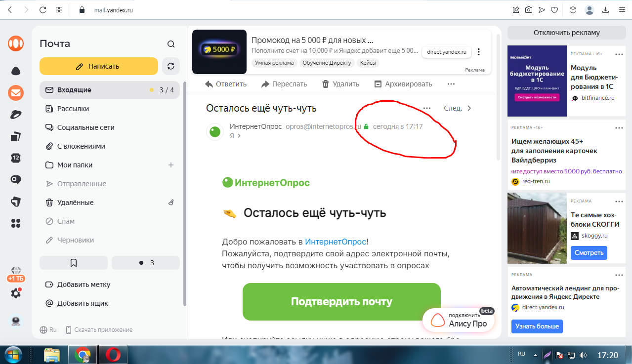
Task: Open the browser speed dial grid icon
Action: pos(59,10)
